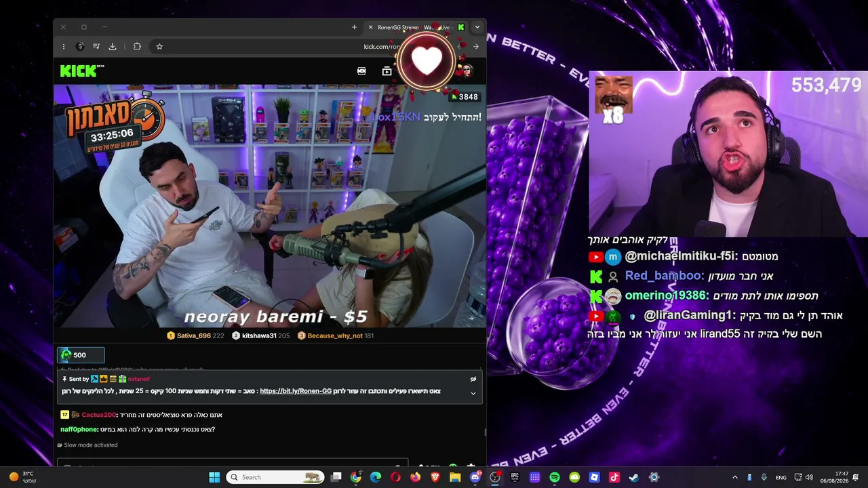Open File Explorer from the taskbar
This screenshot has height=488, width=868.
(455, 477)
